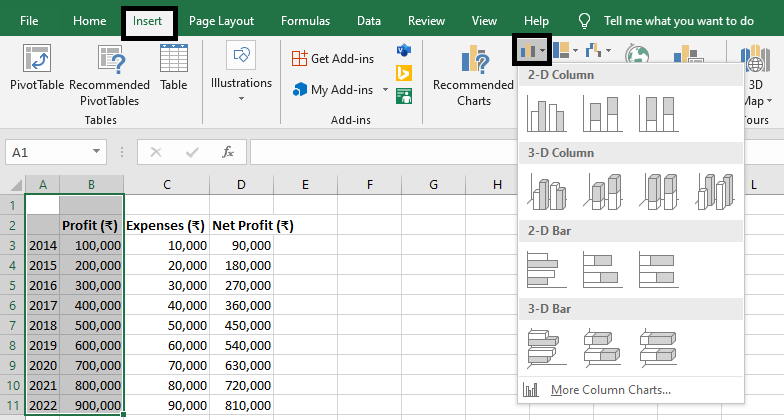This screenshot has height=420, width=784.
Task: Switch to the View tab
Action: (484, 21)
